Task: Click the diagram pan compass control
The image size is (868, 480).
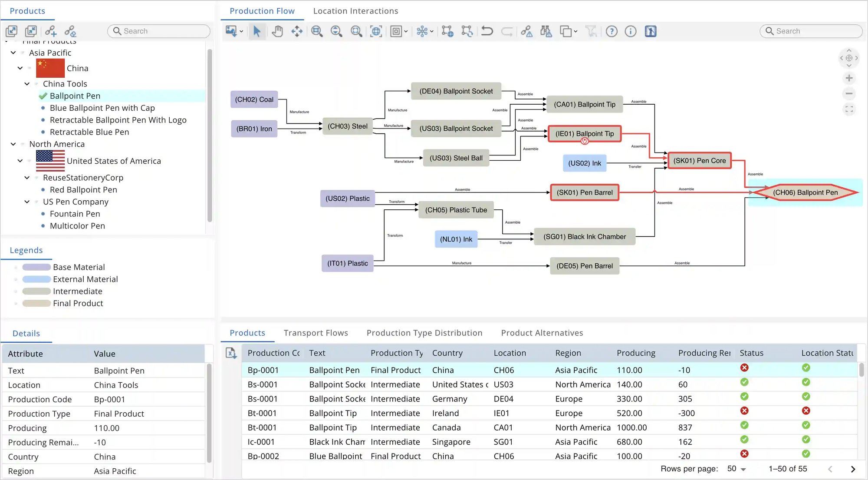Action: 849,58
